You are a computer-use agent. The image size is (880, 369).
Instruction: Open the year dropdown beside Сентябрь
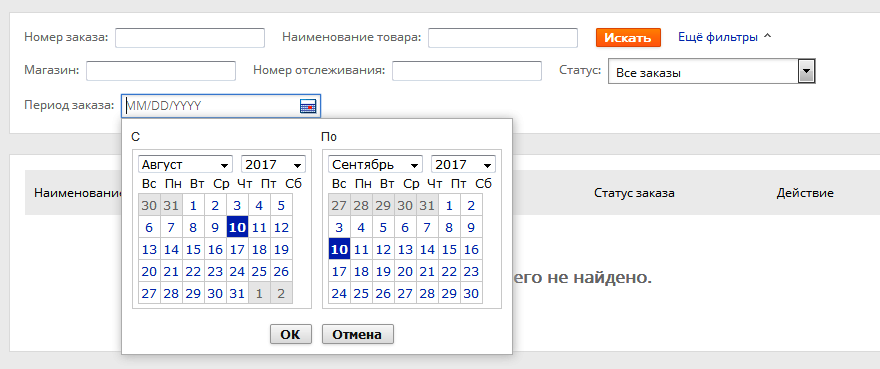pos(464,165)
